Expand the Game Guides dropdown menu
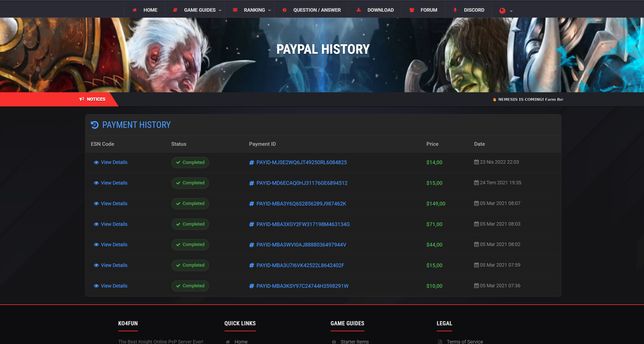 click(200, 10)
